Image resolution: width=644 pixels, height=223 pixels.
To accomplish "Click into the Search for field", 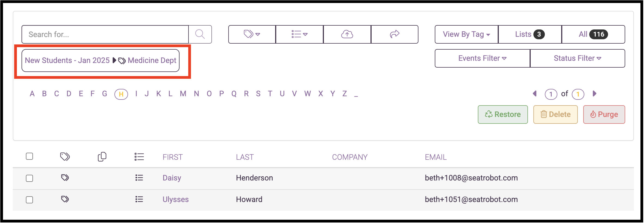I will [105, 34].
